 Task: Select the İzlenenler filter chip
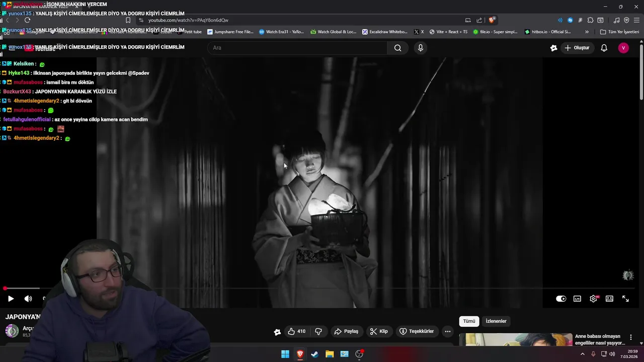click(496, 321)
